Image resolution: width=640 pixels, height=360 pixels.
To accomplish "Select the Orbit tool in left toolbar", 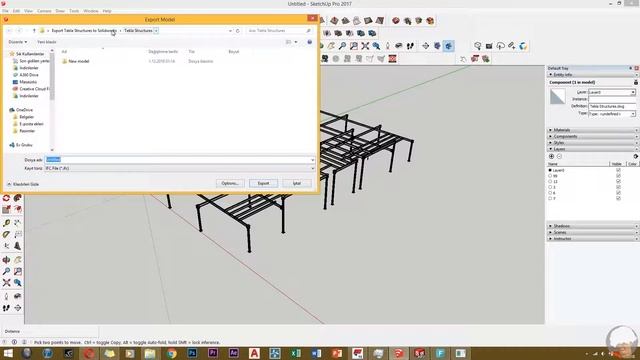I will (x=6, y=260).
